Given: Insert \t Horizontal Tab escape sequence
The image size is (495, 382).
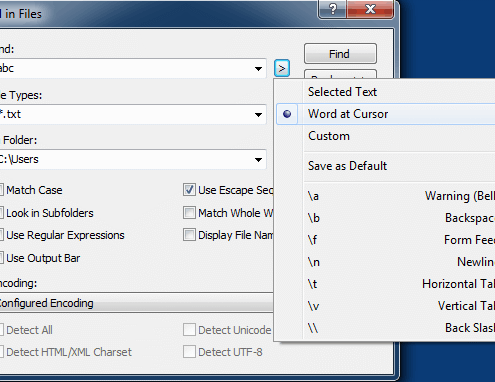Looking at the screenshot, I should click(x=386, y=284).
